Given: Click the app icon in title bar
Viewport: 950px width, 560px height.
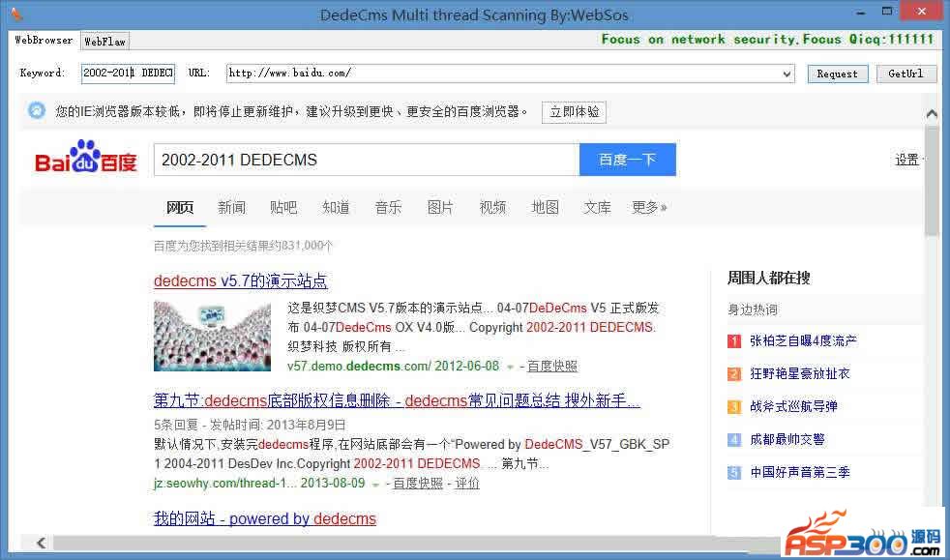Looking at the screenshot, I should (16, 14).
